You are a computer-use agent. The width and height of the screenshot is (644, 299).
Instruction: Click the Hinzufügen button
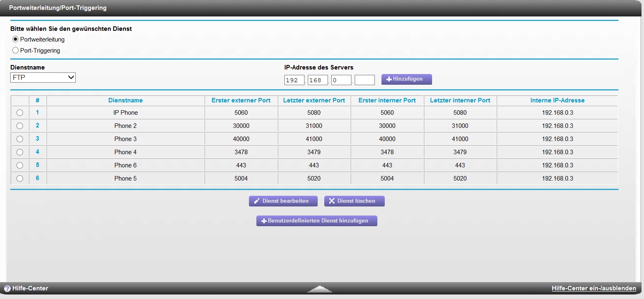(407, 79)
